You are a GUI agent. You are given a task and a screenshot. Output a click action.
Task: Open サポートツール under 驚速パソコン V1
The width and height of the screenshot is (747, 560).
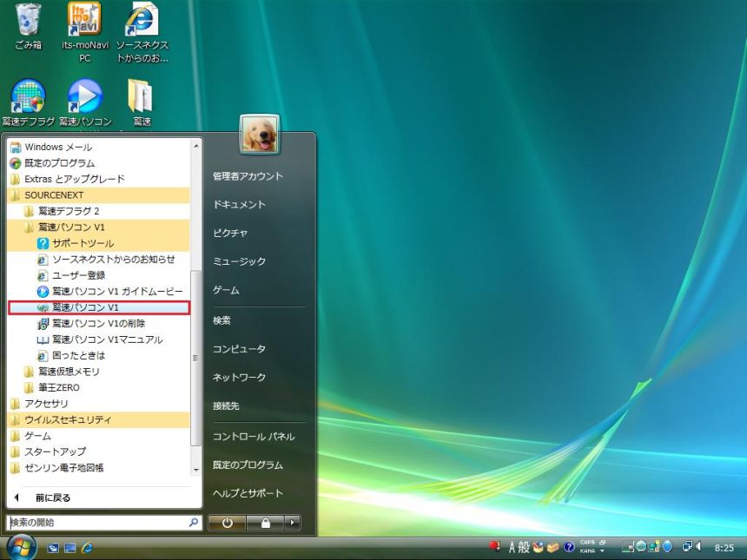[x=99, y=243]
